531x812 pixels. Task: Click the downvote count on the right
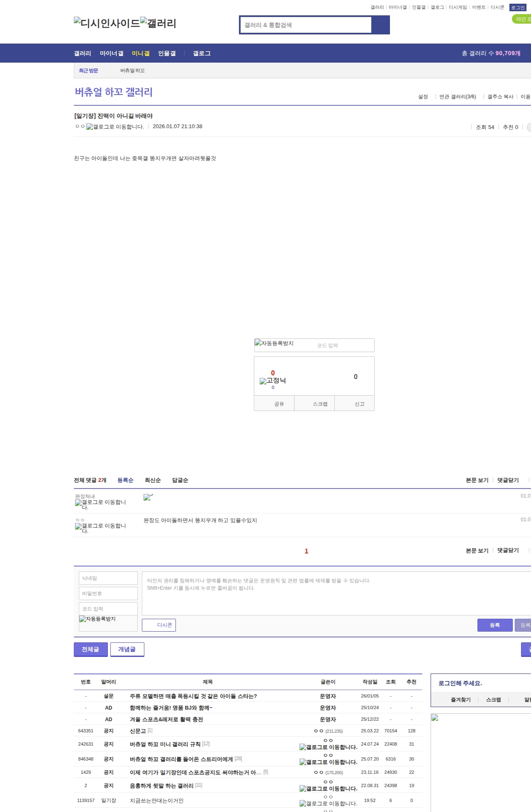click(x=356, y=377)
